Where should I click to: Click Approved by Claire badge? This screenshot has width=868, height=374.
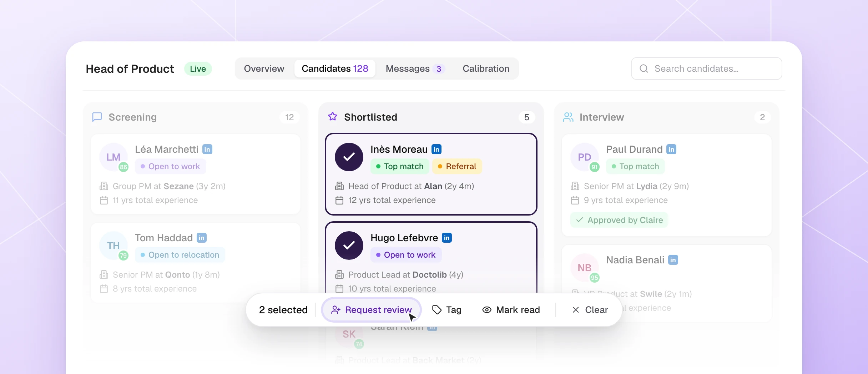point(619,220)
